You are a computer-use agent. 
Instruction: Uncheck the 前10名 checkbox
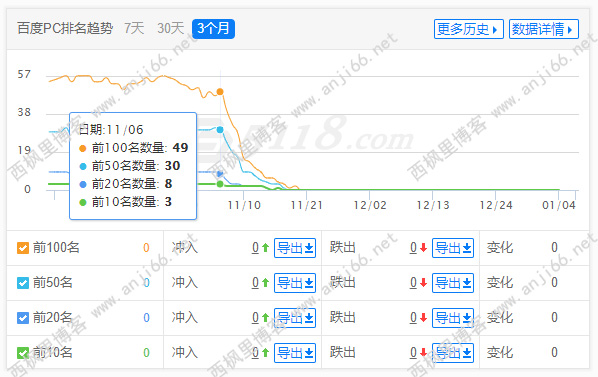coord(23,353)
